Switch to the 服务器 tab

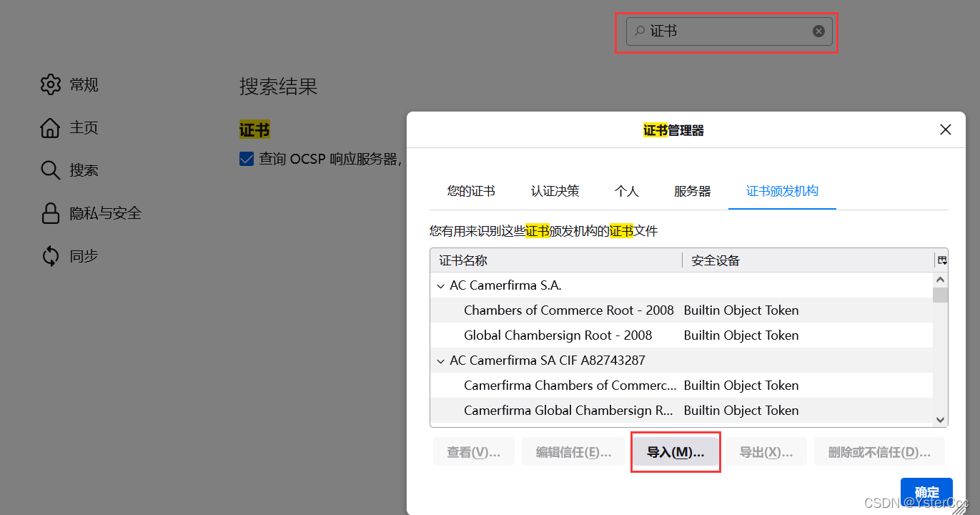point(693,191)
